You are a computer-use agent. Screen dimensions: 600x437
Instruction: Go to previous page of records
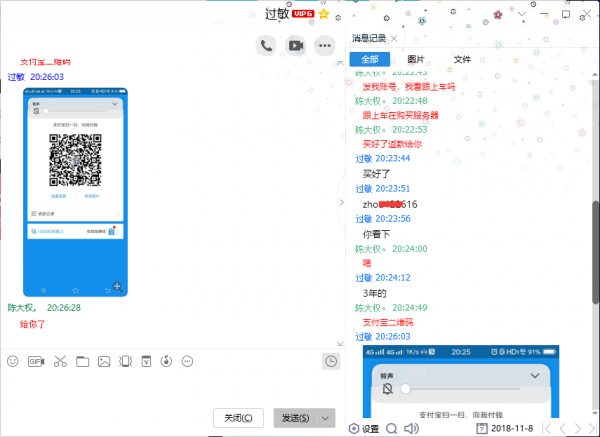pyautogui.click(x=562, y=429)
